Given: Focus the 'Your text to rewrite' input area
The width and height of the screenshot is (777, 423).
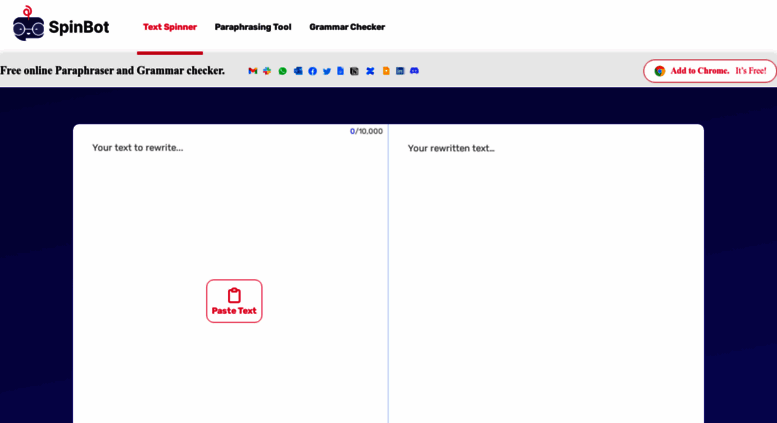Looking at the screenshot, I should (x=230, y=273).
